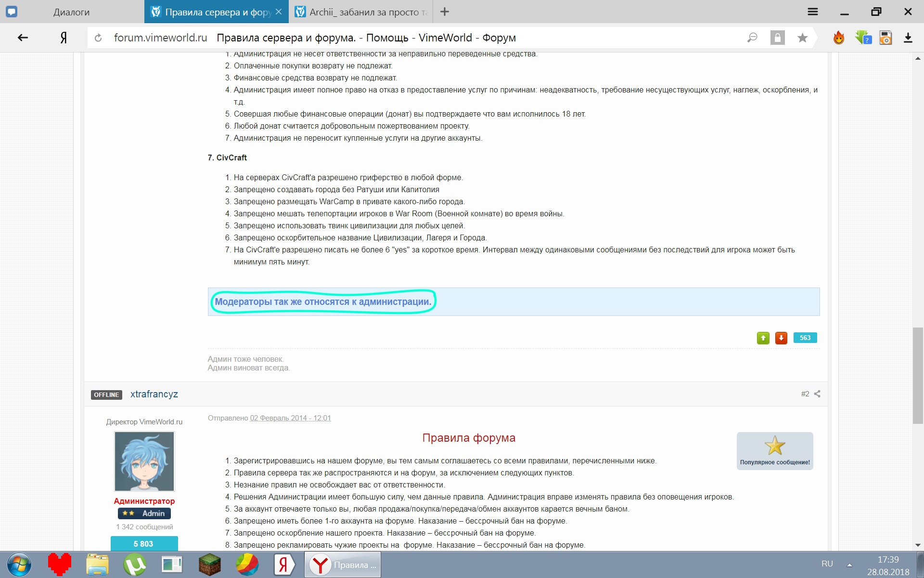The height and width of the screenshot is (578, 924).
Task: Click the signature line 'Админ виноват всегда.'
Action: pos(249,368)
